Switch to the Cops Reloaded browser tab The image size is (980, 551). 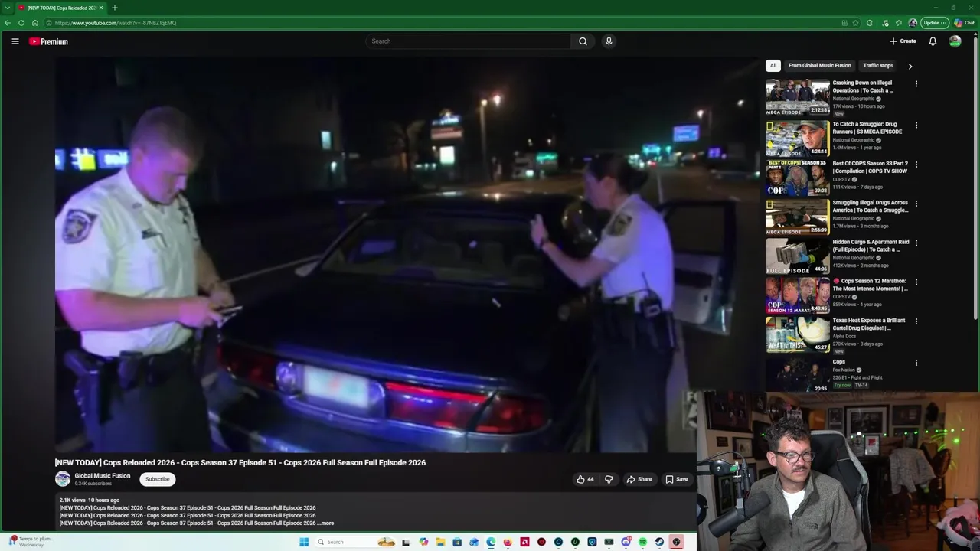coord(60,8)
